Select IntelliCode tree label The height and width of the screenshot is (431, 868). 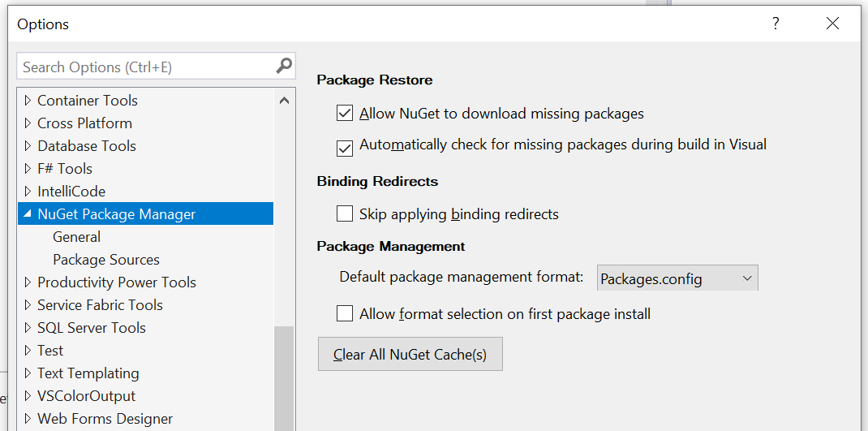[71, 191]
